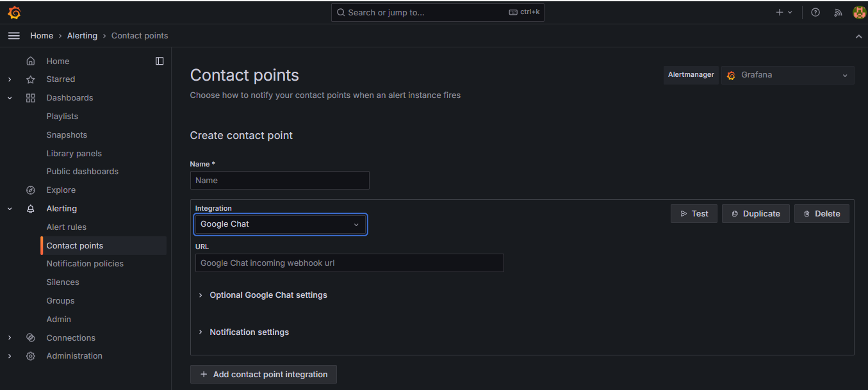The width and height of the screenshot is (868, 390).
Task: Expand Optional Google Chat settings
Action: (268, 295)
